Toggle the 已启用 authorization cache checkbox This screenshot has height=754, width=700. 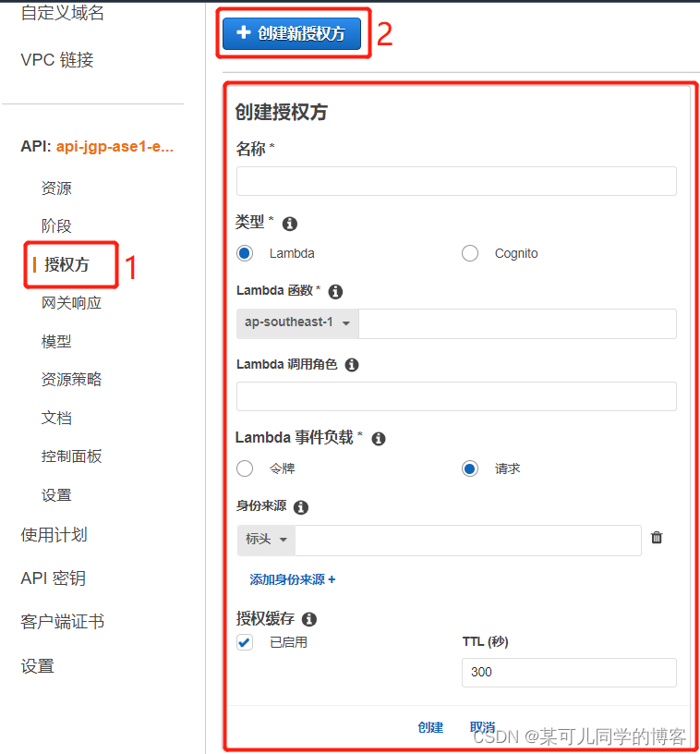[245, 642]
